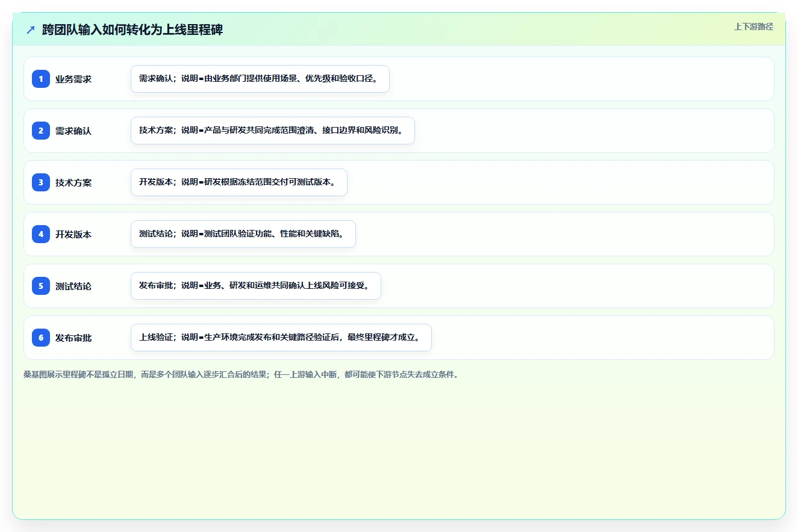798x532 pixels.
Task: Select step number badge 3
Action: pos(41,182)
